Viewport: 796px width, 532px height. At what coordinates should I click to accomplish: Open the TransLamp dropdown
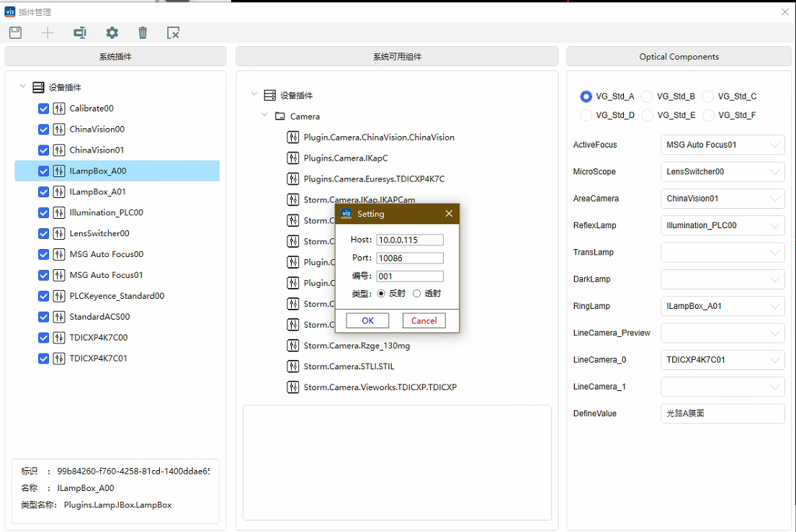pos(723,253)
